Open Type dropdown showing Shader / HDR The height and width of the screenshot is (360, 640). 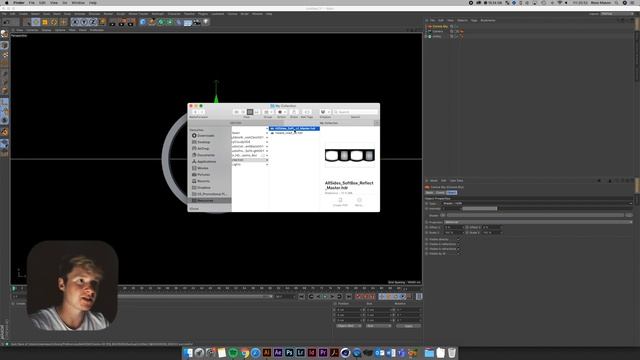(537, 203)
